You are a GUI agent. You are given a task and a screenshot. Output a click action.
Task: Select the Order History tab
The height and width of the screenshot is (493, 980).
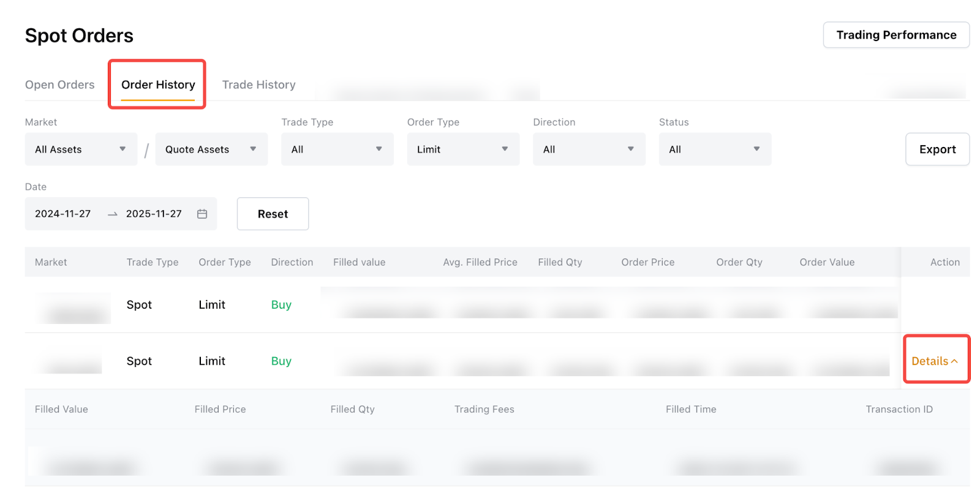(x=158, y=85)
